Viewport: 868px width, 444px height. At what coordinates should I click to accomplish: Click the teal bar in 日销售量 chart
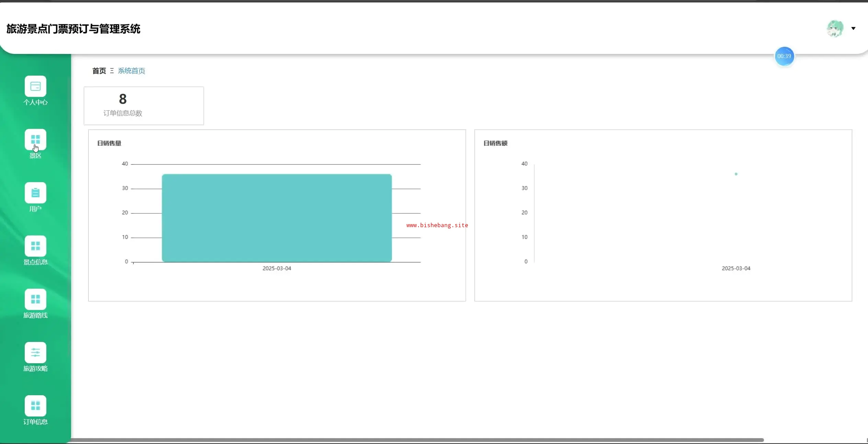tap(277, 218)
